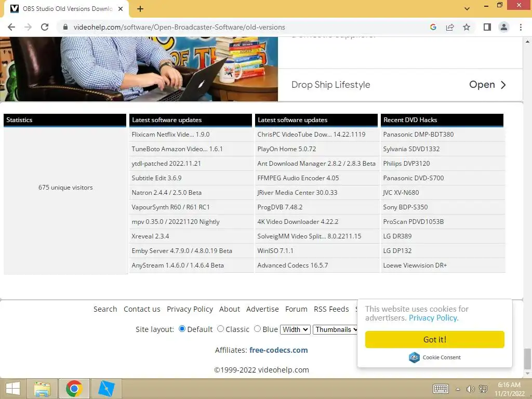Screen dimensions: 532x399
Task: Show hidden tray icons arrow
Action: 458,389
